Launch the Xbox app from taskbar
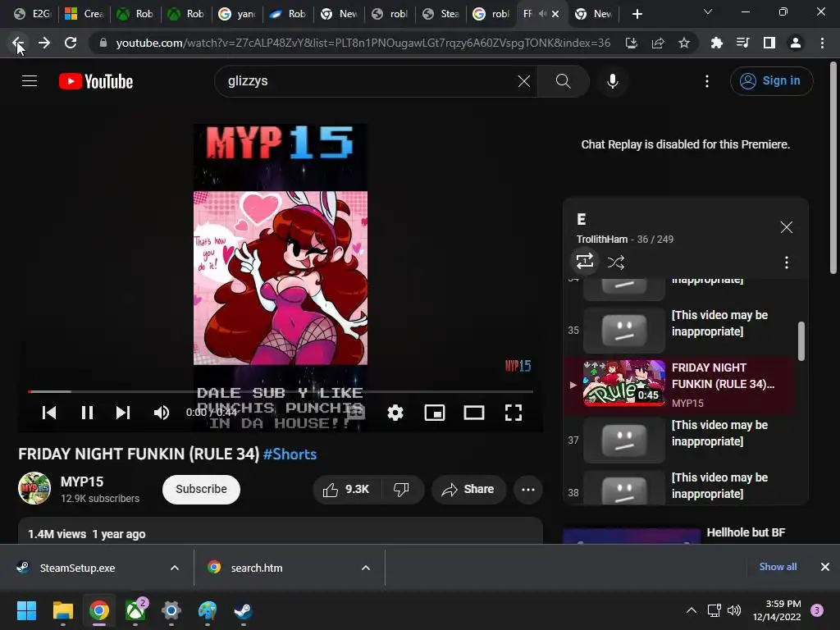Screen dimensions: 840x630 [135, 610]
